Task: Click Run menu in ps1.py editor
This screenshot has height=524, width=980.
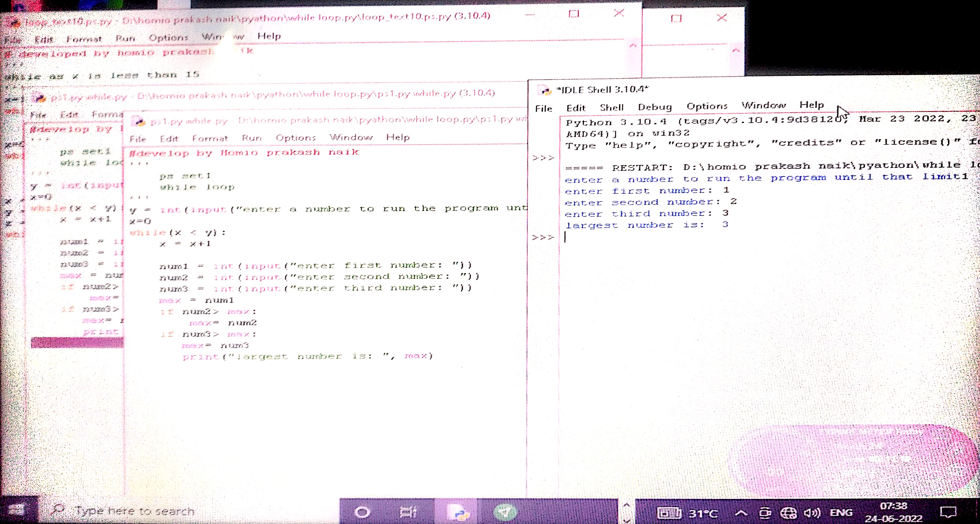Action: pyautogui.click(x=251, y=138)
